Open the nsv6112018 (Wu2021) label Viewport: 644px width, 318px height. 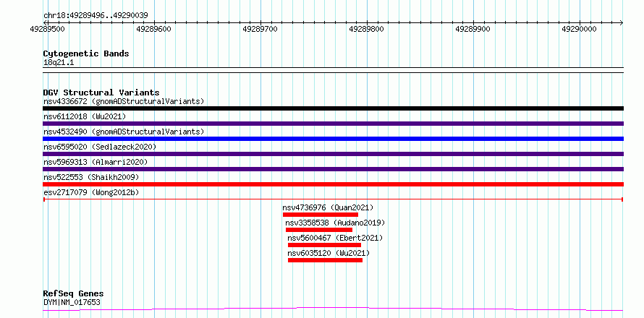[x=85, y=116]
